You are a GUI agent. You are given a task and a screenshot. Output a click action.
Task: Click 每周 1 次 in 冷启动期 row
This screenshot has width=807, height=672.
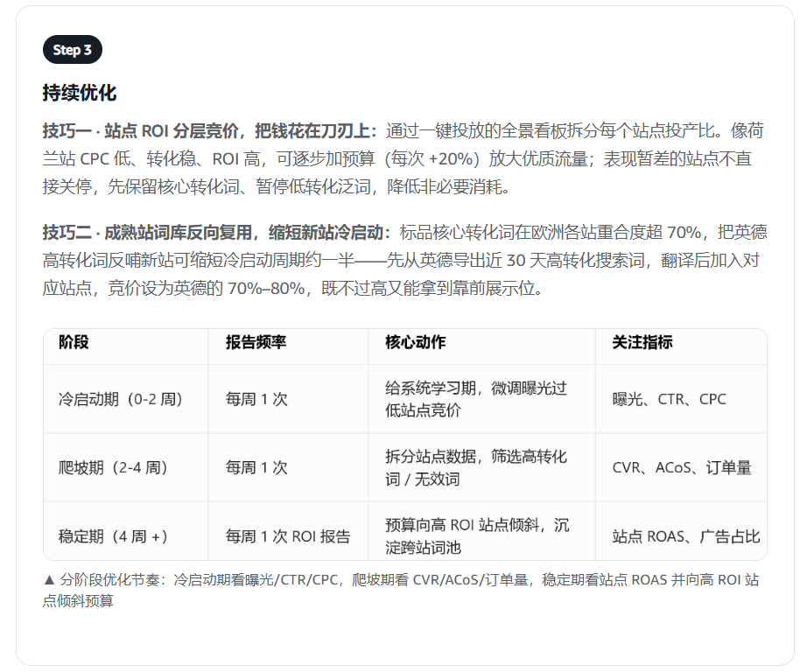[x=256, y=399]
